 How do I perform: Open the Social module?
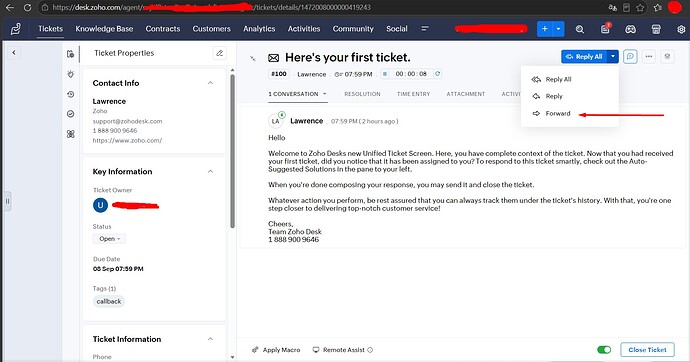pos(396,29)
